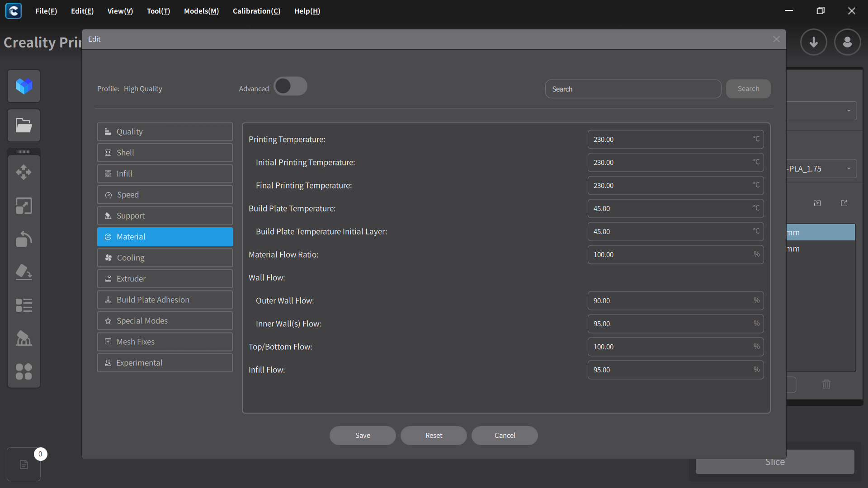The height and width of the screenshot is (488, 868).
Task: Expand the top dropdown in right panel
Action: coord(821,111)
